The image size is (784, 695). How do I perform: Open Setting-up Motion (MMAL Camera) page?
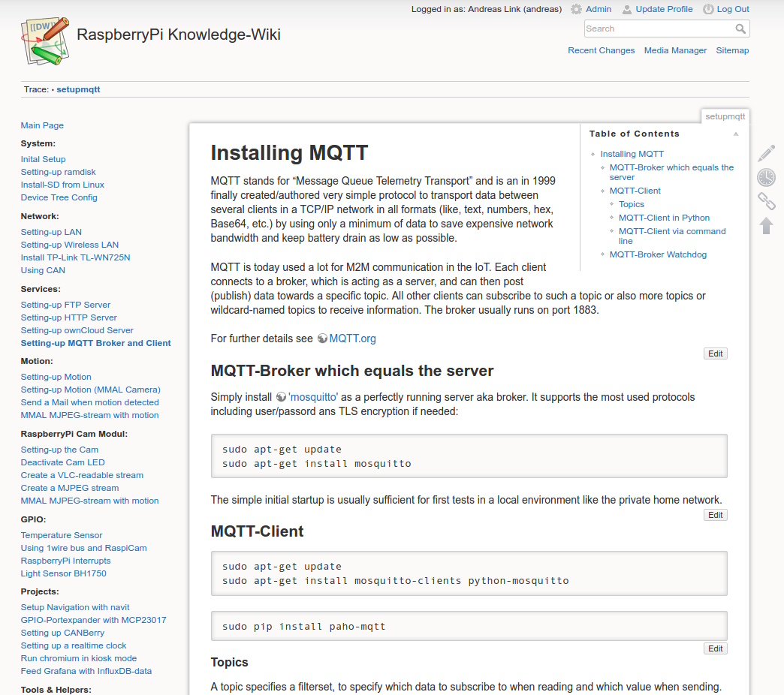[x=91, y=390]
